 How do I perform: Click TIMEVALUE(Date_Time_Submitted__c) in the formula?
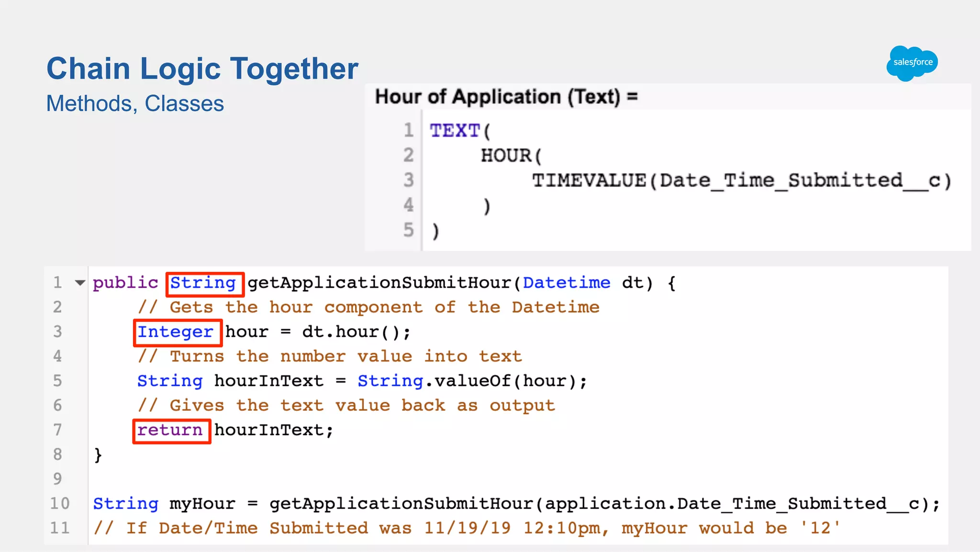click(x=742, y=180)
